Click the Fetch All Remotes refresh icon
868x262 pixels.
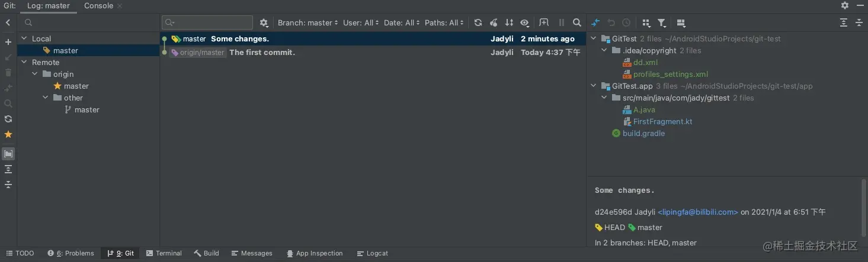pyautogui.click(x=8, y=119)
